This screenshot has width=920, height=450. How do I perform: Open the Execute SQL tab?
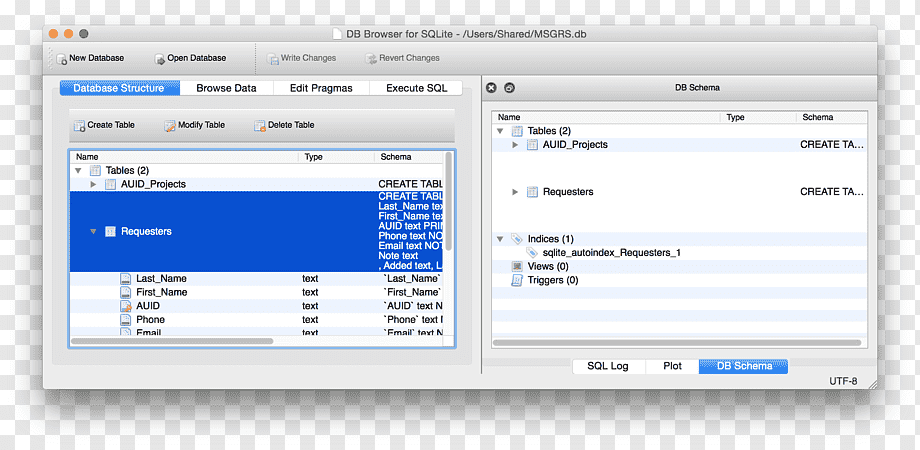[x=416, y=88]
